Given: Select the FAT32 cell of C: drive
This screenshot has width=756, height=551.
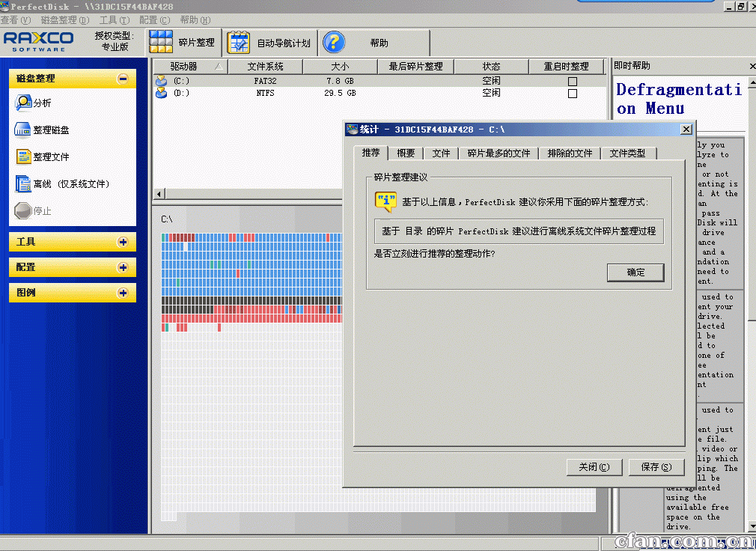Looking at the screenshot, I should [265, 81].
